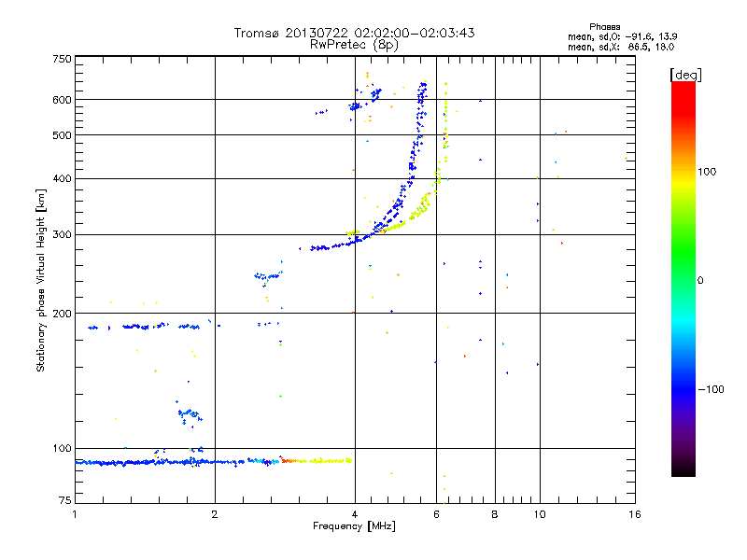Click the phase colorbar
Image resolution: width=747 pixels, height=560 pixels.
pyautogui.click(x=684, y=278)
